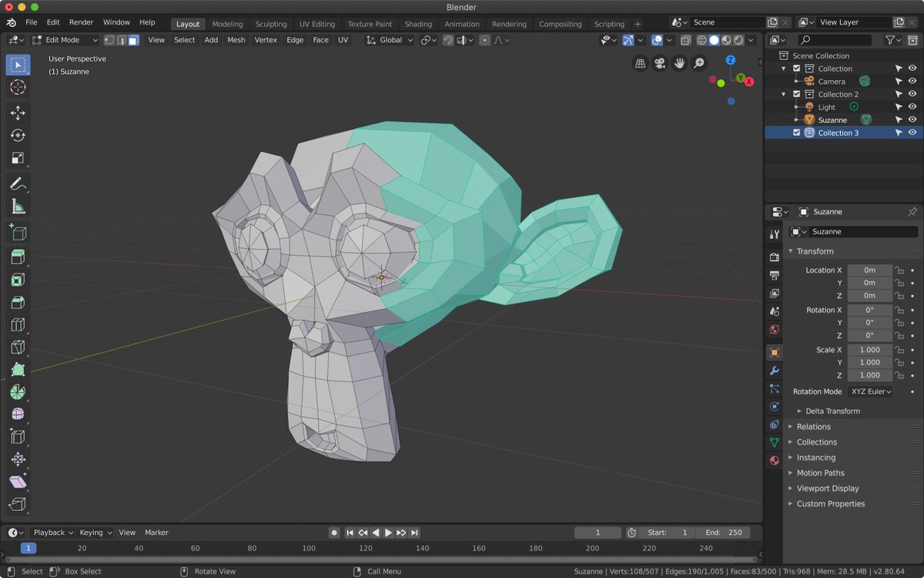Open the Playback dropdown
924x578 pixels.
[x=52, y=533]
